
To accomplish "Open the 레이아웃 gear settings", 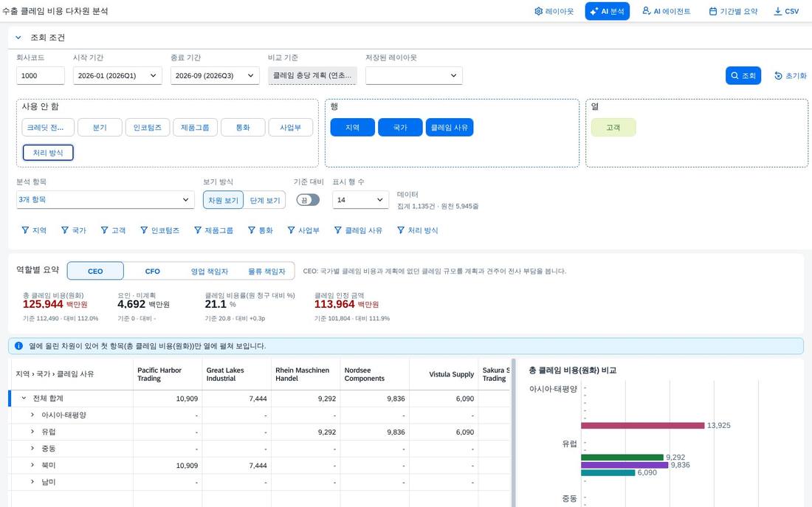I will (x=554, y=11).
